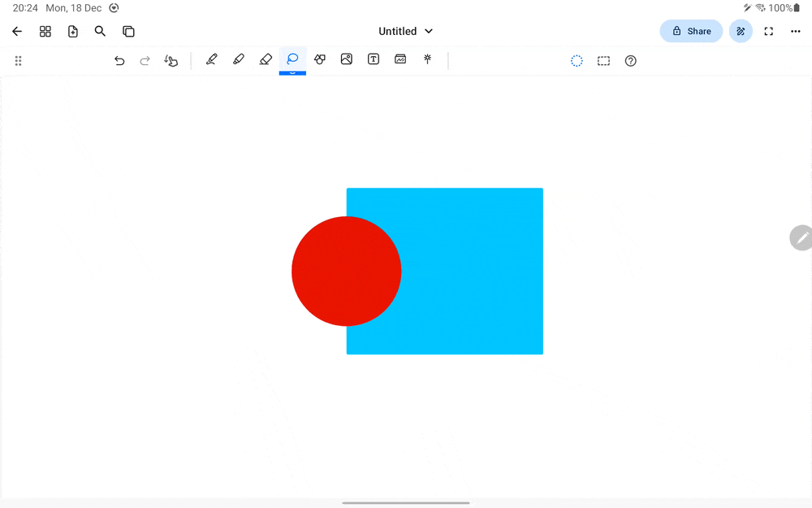Insert an image with the picture tool
This screenshot has width=812, height=508.
pyautogui.click(x=347, y=59)
